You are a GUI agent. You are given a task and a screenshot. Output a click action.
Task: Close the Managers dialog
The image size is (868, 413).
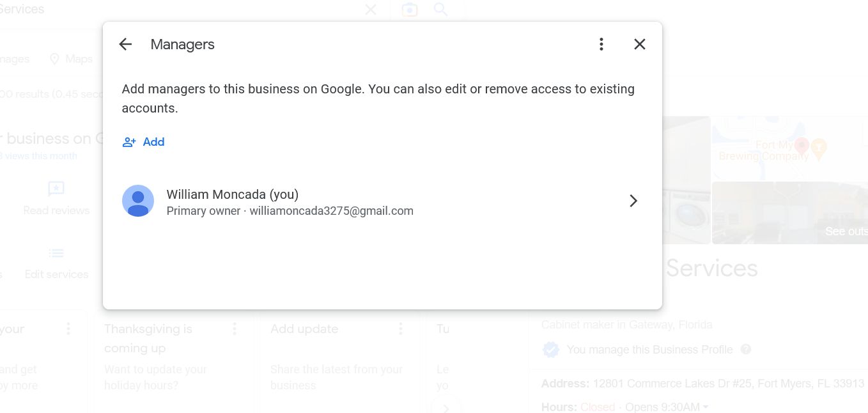pos(639,44)
